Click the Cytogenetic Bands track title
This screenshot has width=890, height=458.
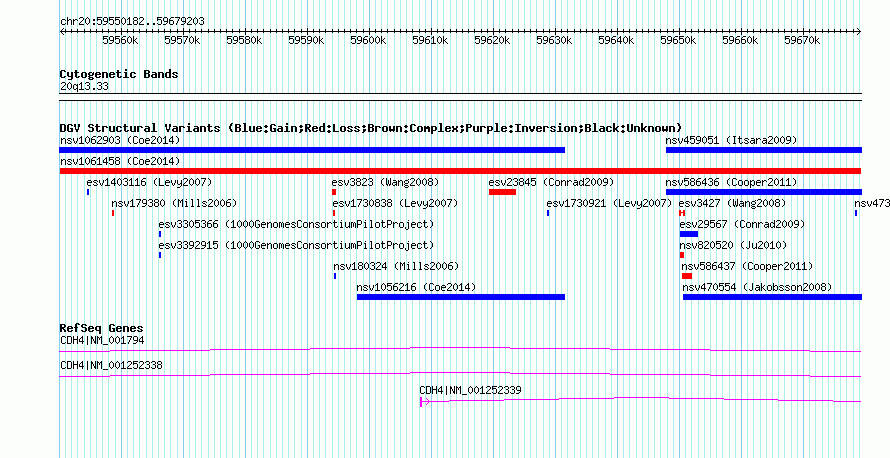119,74
